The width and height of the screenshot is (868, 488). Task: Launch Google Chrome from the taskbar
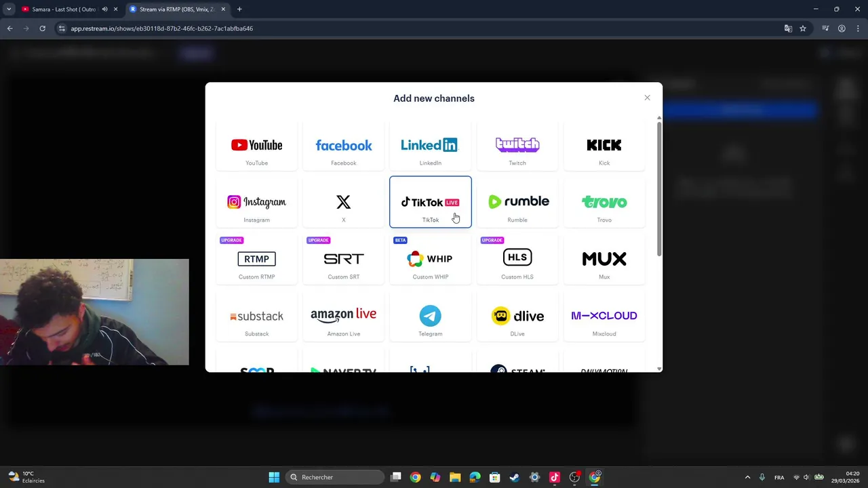tap(416, 477)
